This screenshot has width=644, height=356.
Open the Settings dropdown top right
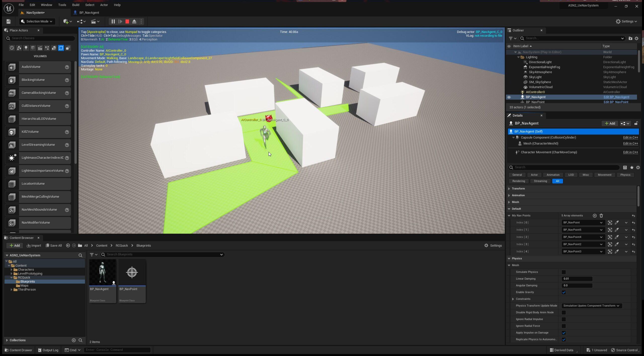[626, 21]
